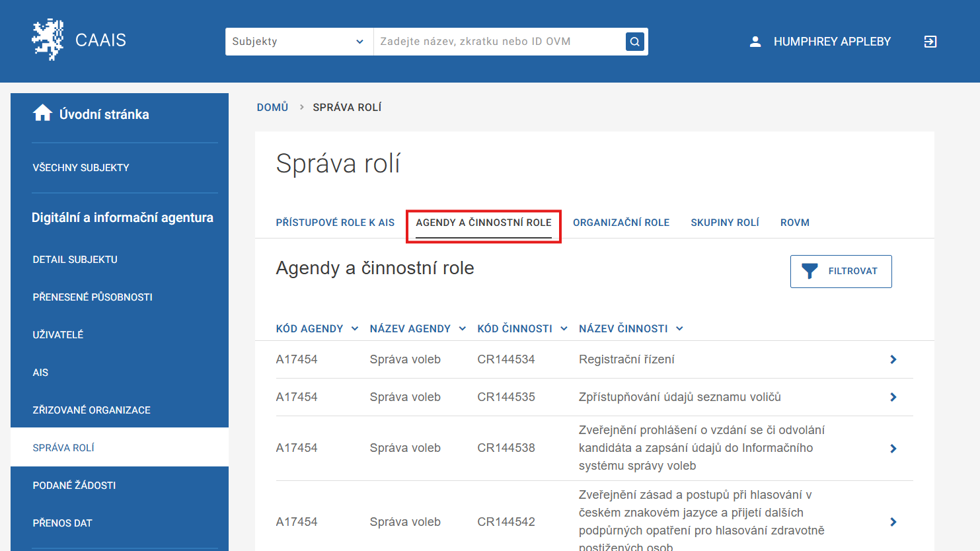Image resolution: width=980 pixels, height=551 pixels.
Task: Go to Domů breadcrumb link
Action: [x=272, y=107]
